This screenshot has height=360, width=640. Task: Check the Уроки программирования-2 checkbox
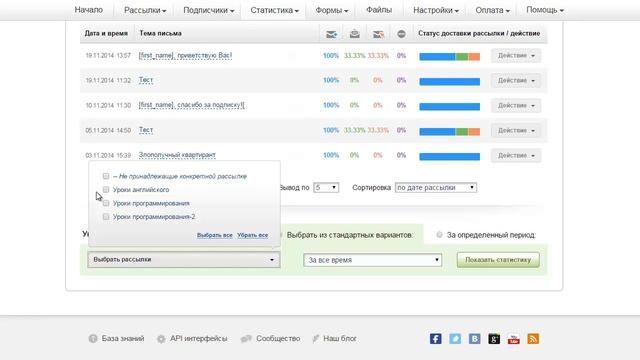[106, 216]
